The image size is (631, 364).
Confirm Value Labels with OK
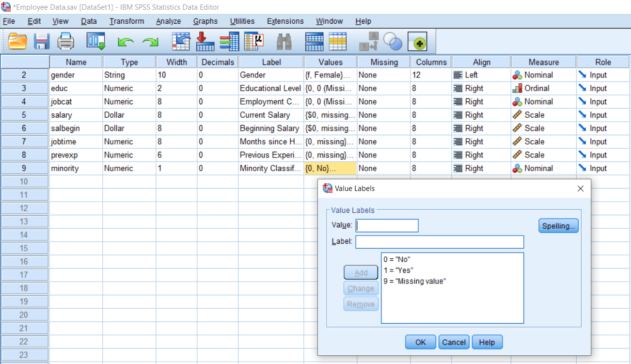tap(421, 342)
